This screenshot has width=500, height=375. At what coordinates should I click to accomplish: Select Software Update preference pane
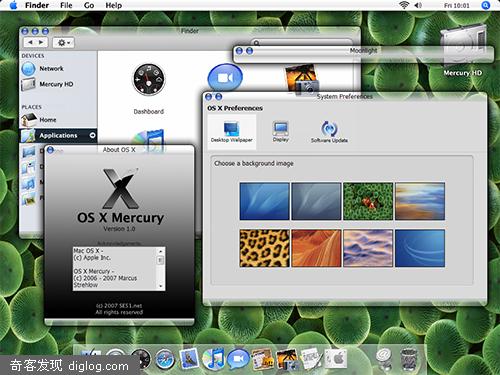(329, 131)
